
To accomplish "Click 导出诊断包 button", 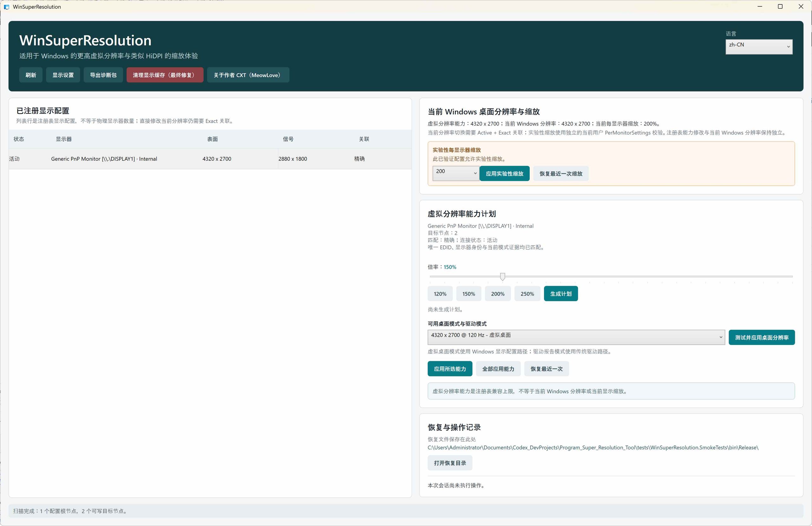I will pyautogui.click(x=103, y=75).
